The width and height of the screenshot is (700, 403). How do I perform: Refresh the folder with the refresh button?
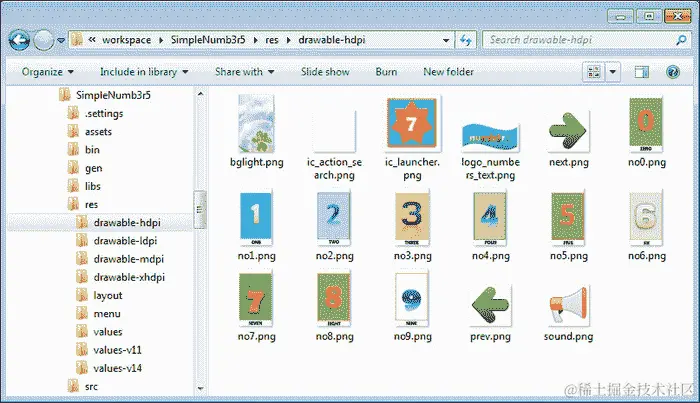pyautogui.click(x=466, y=41)
